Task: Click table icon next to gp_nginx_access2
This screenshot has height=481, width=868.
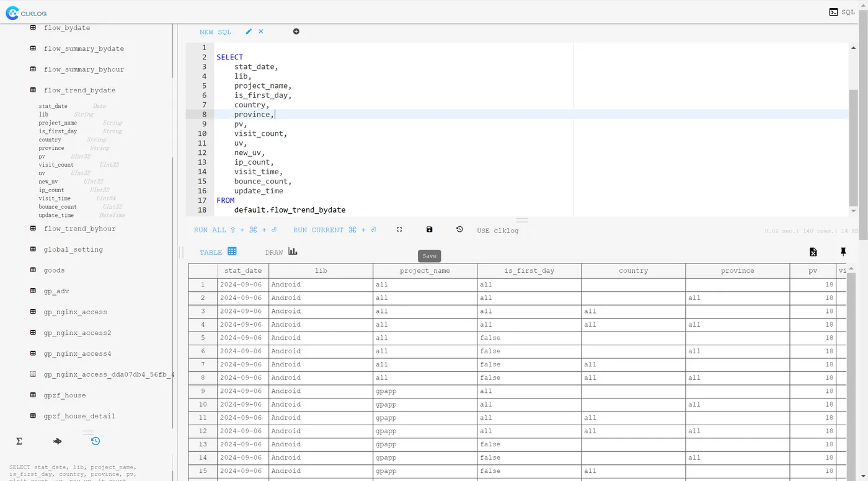Action: 33,333
